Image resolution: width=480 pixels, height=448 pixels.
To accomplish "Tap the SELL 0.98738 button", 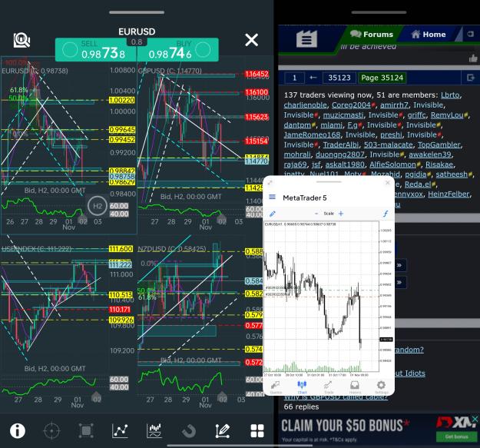I will pyautogui.click(x=96, y=50).
